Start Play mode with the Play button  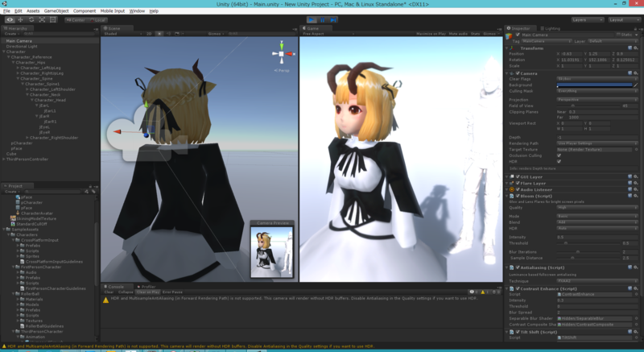312,19
